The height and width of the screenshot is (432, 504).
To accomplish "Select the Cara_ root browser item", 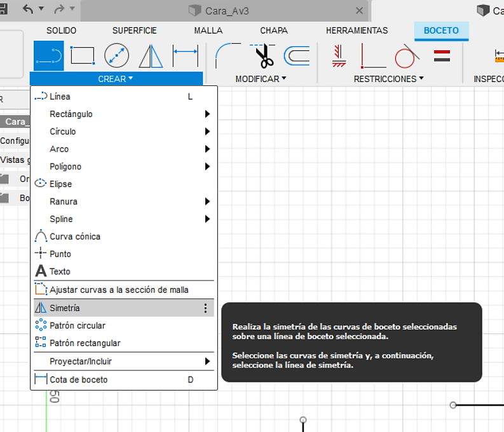I will point(15,122).
